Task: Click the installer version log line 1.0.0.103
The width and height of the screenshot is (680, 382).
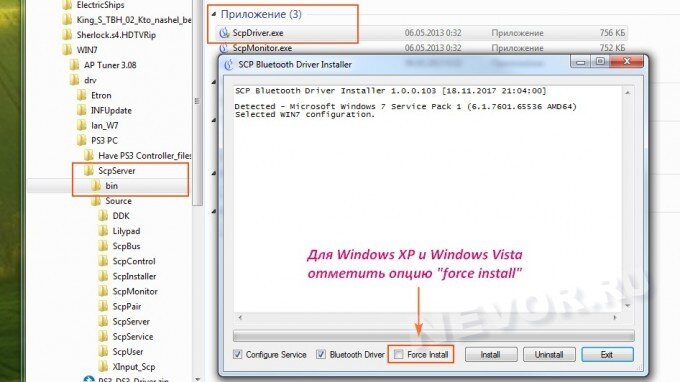Action: [x=391, y=91]
